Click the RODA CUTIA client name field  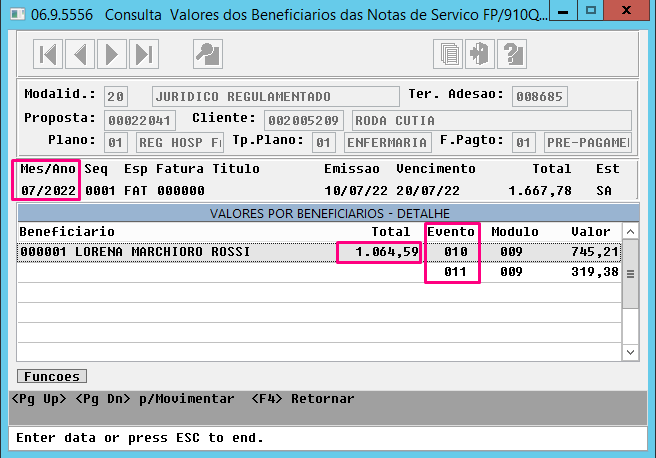click(x=492, y=120)
